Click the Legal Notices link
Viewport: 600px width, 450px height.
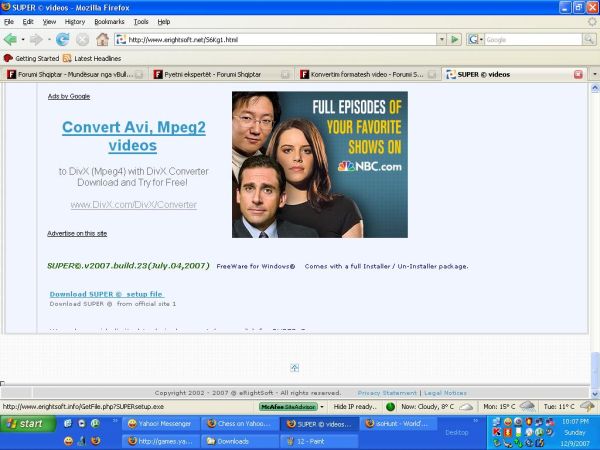(x=445, y=393)
